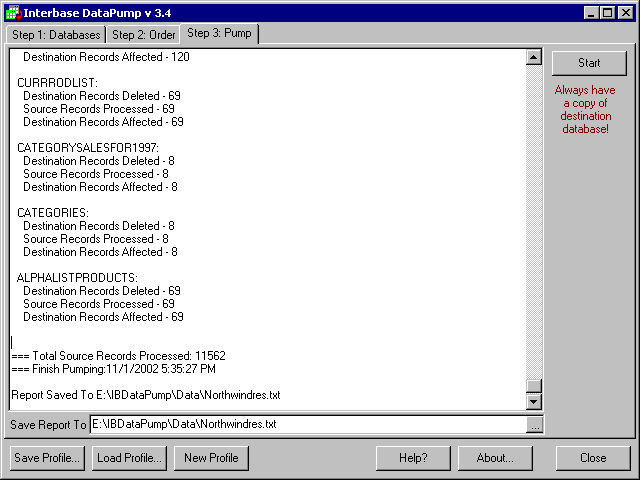Click the CATEGORYSALESFOR1997: heading

[88, 148]
